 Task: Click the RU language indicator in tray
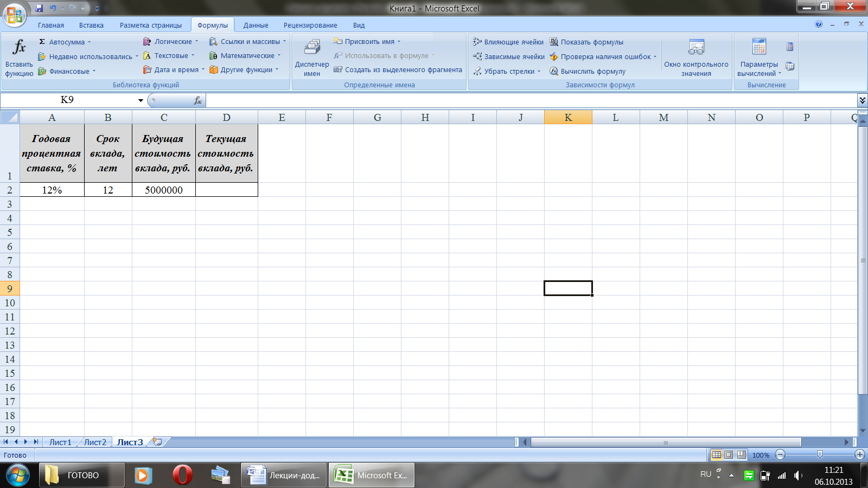pos(706,474)
